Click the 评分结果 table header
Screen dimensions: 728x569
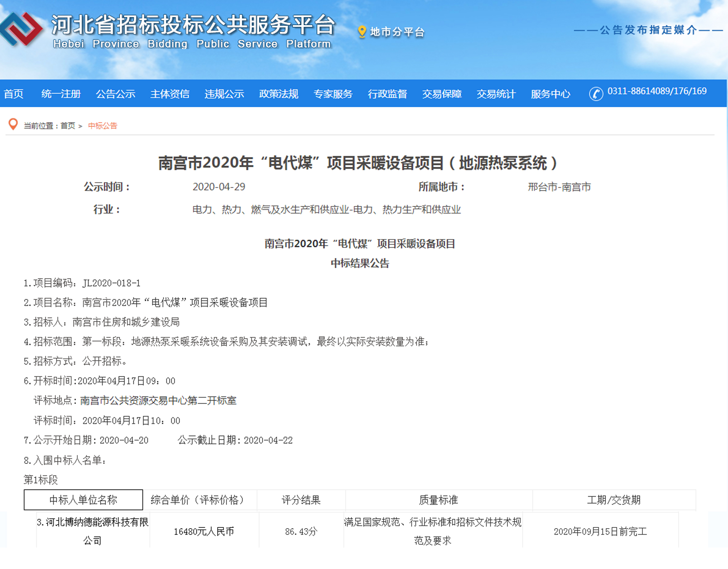(301, 500)
